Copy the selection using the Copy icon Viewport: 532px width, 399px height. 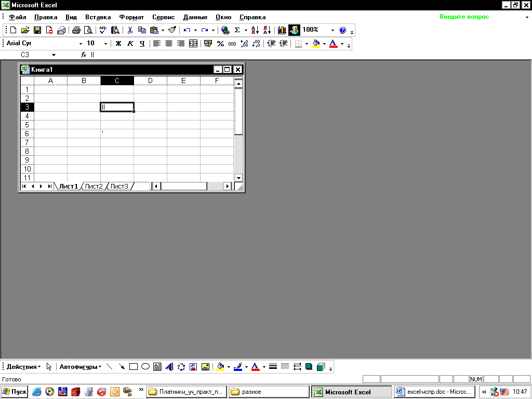point(142,30)
